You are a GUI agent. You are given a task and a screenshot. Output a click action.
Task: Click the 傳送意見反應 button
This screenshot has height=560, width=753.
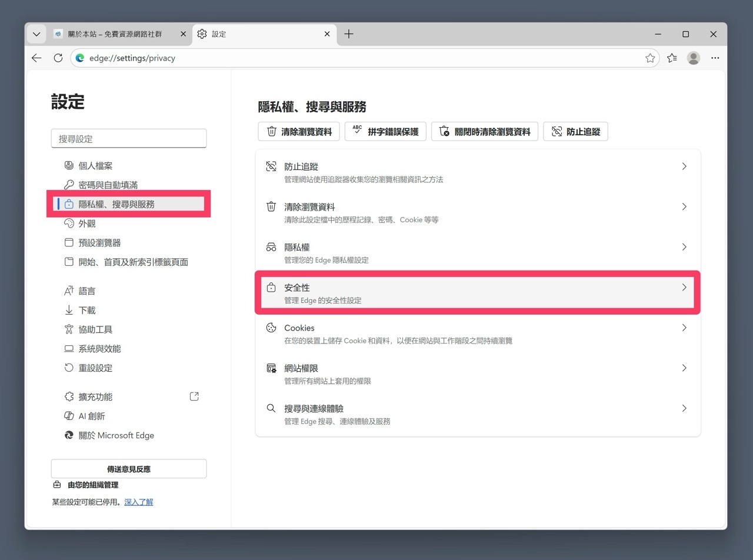(129, 468)
